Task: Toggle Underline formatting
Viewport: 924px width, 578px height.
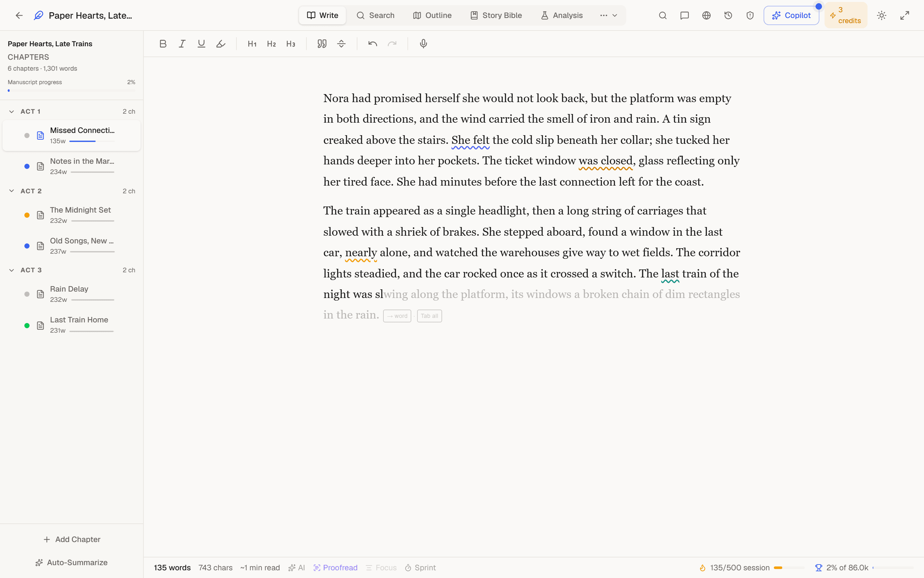Action: point(201,44)
